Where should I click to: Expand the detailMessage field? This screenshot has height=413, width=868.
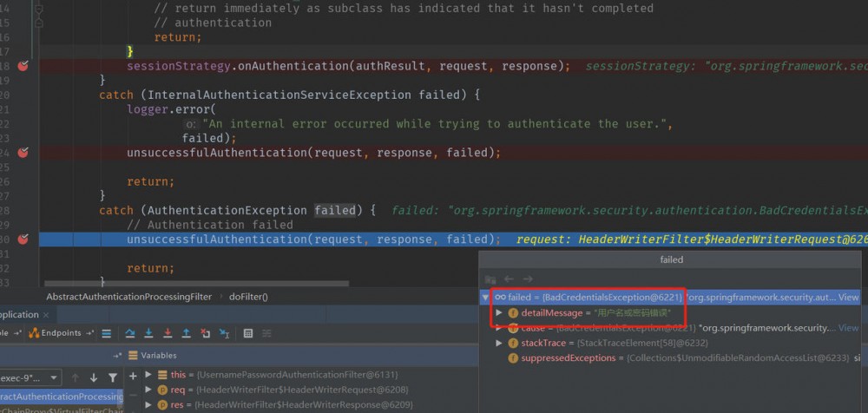click(499, 313)
